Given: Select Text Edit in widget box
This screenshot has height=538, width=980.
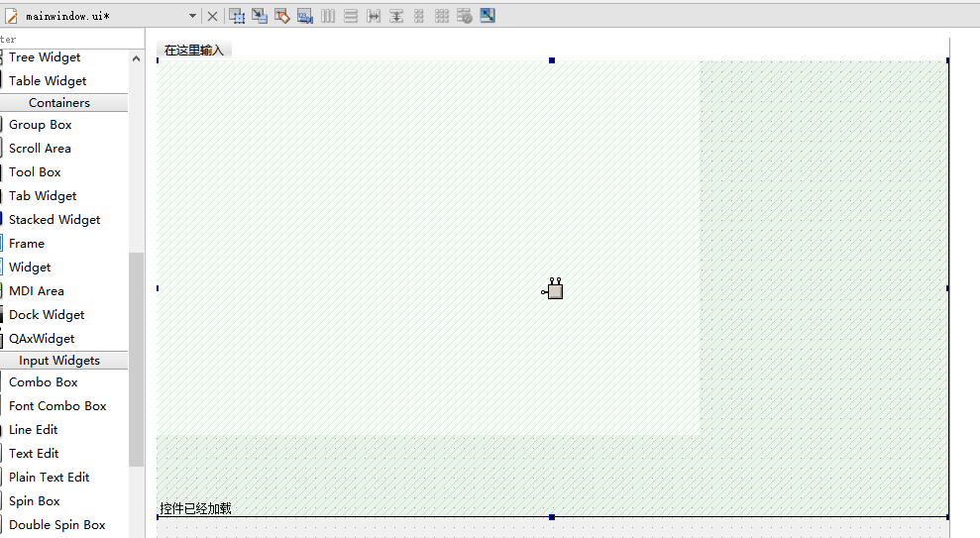Looking at the screenshot, I should click(x=34, y=454).
